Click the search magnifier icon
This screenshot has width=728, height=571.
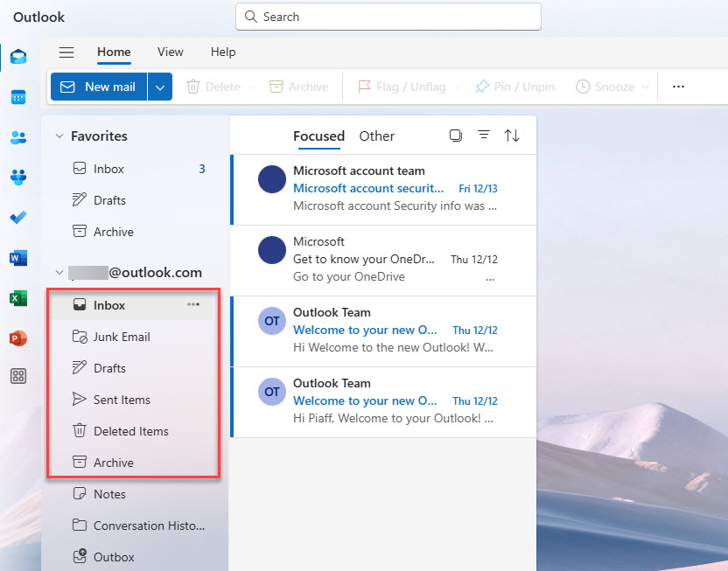click(251, 17)
